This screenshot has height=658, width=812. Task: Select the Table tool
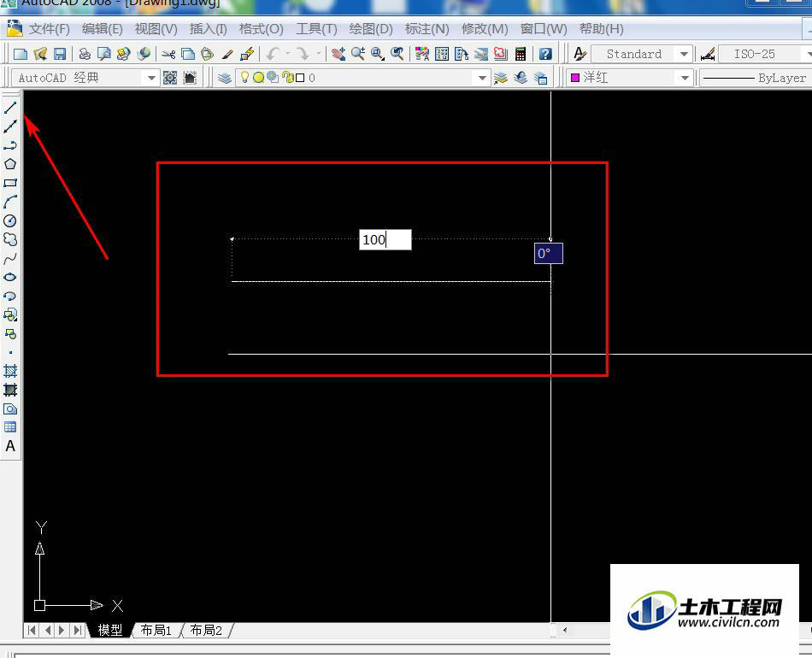10,427
